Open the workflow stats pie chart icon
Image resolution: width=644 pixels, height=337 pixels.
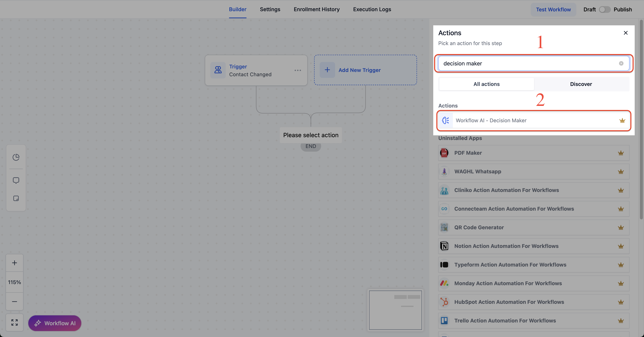click(16, 157)
